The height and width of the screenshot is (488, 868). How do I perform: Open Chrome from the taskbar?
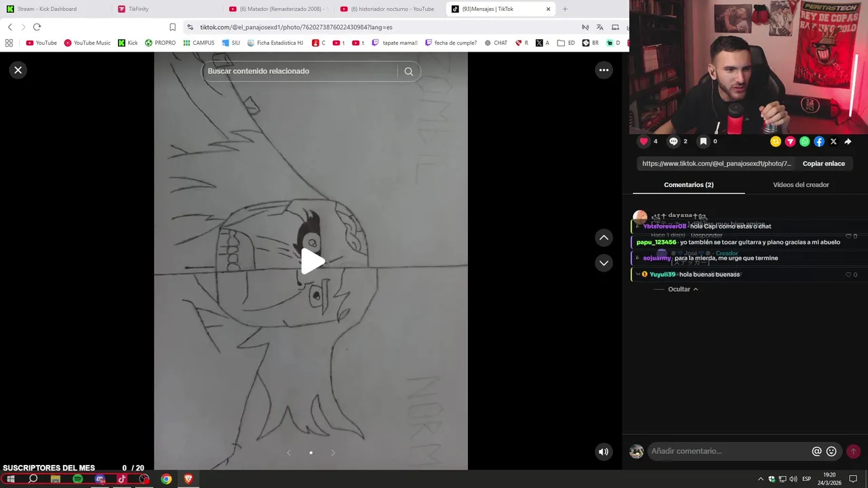coord(166,479)
